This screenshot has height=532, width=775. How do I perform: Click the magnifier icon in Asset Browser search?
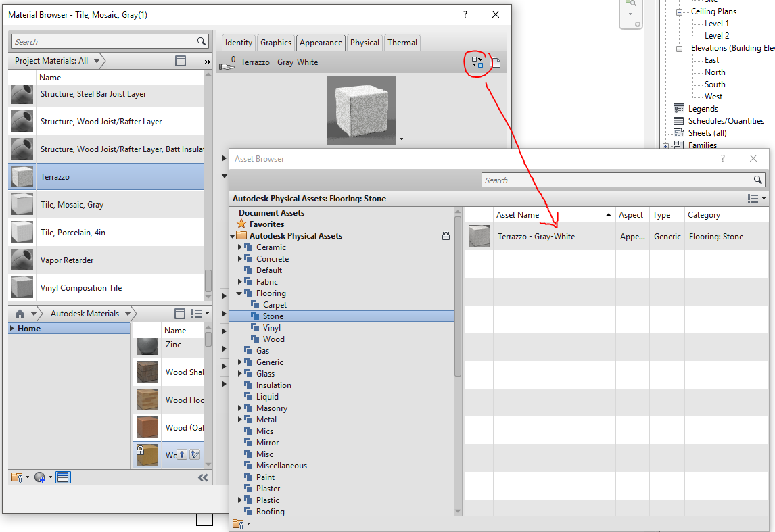[x=757, y=180]
